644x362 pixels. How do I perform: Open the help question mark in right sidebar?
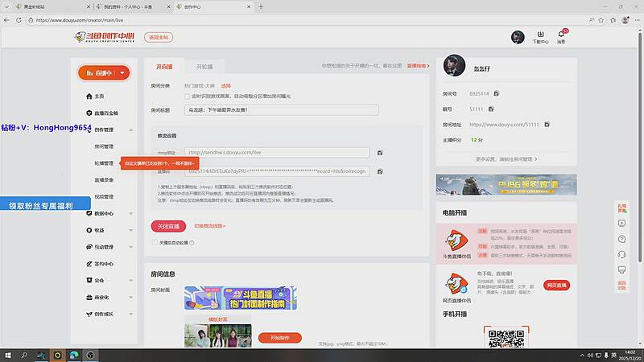pyautogui.click(x=621, y=239)
